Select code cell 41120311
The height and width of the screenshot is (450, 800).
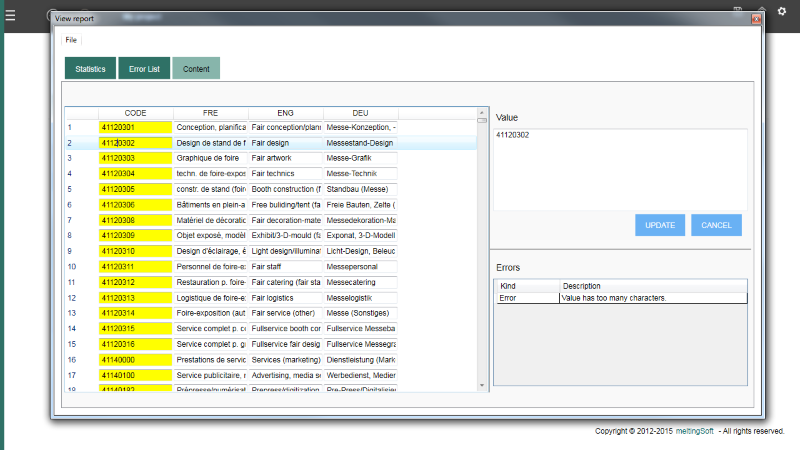point(135,267)
